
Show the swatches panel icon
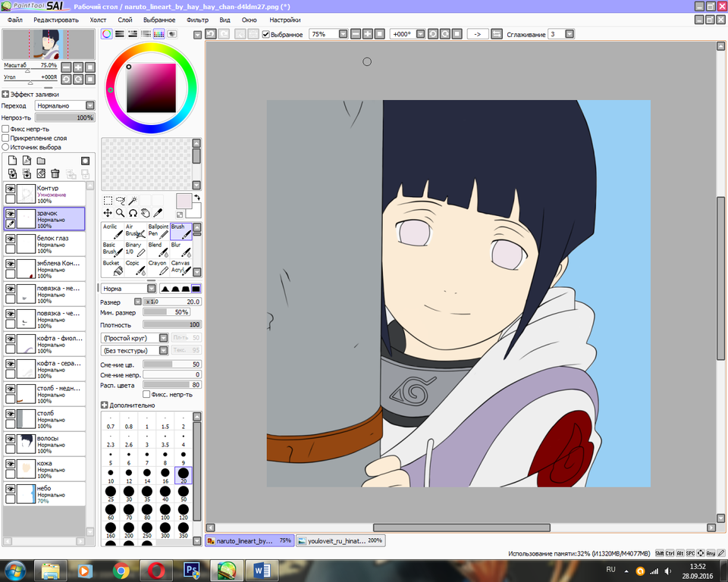click(x=158, y=34)
